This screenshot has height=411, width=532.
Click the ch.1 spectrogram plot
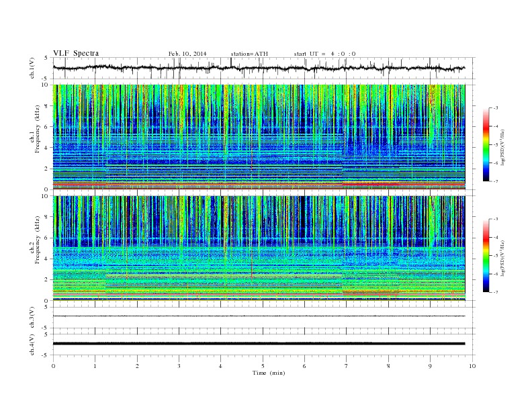click(x=259, y=137)
